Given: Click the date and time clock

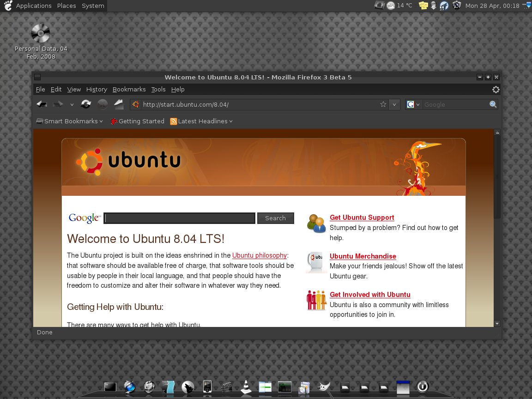Looking at the screenshot, I should (x=492, y=6).
